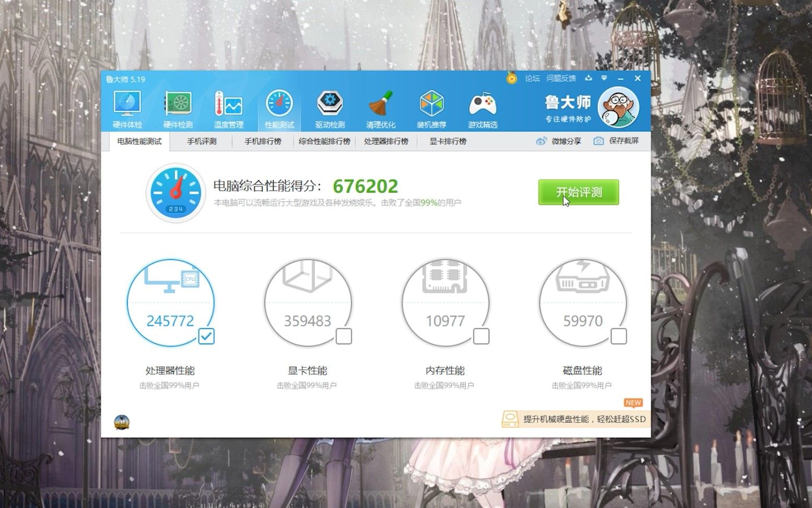
Task: Click the hard disk icon in the SSD banner
Action: point(510,419)
